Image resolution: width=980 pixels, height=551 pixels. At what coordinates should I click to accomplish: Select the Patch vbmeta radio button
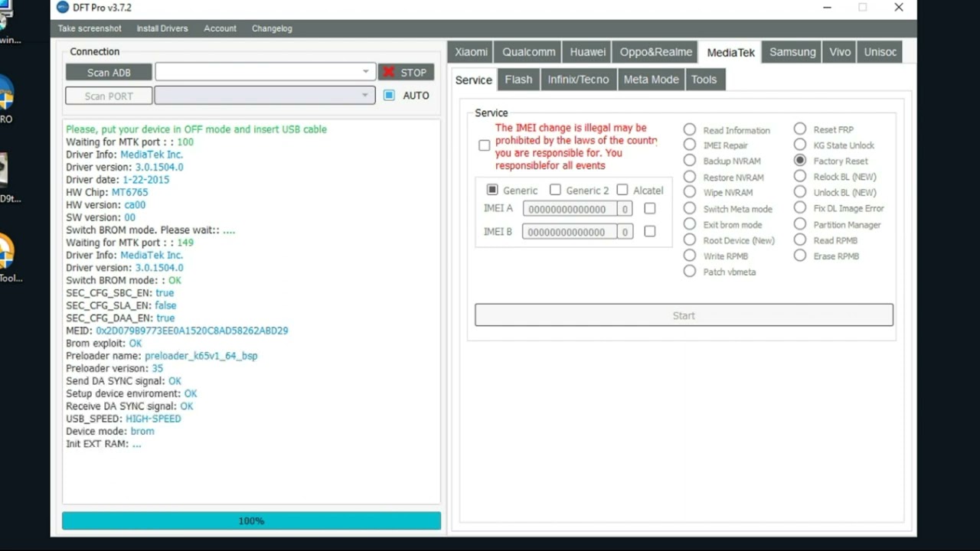[x=690, y=272]
